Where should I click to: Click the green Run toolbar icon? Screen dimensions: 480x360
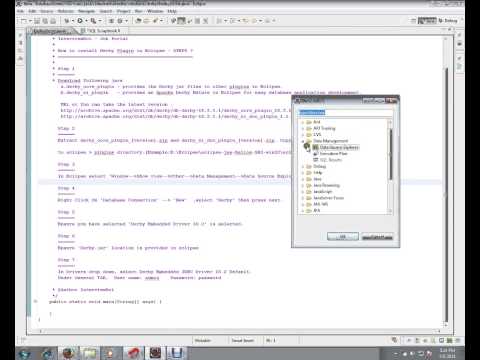(80, 21)
